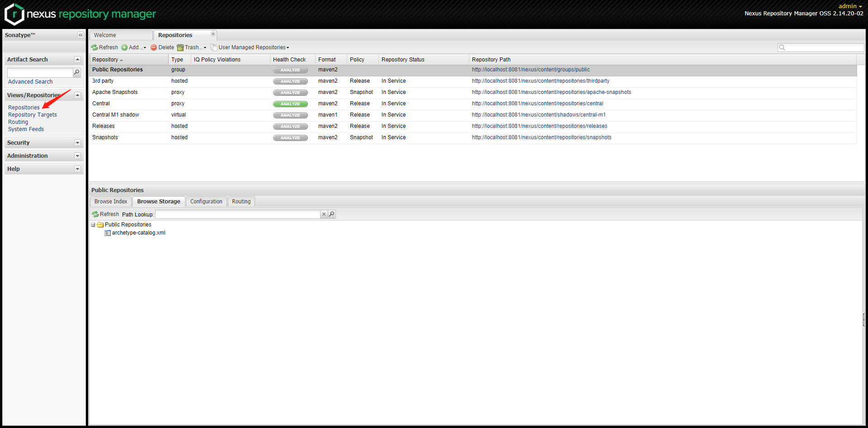
Task: Open the admin user menu
Action: point(850,6)
